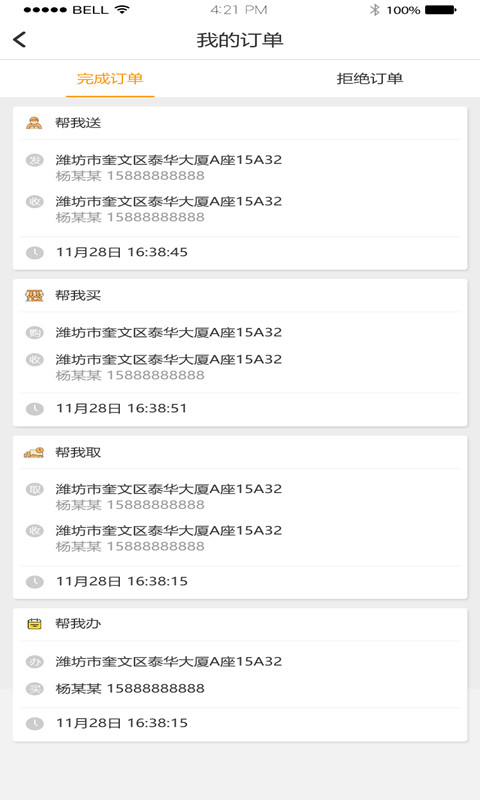Switch to the 完成订单 tab

point(110,79)
